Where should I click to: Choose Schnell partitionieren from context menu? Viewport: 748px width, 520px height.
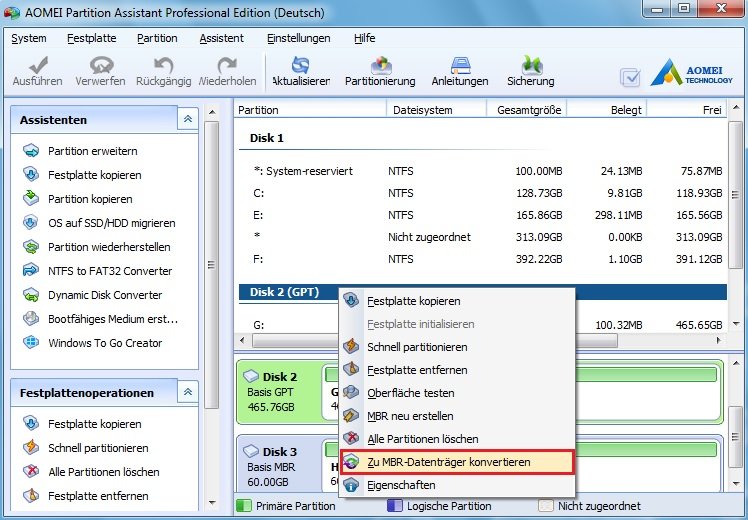457,347
